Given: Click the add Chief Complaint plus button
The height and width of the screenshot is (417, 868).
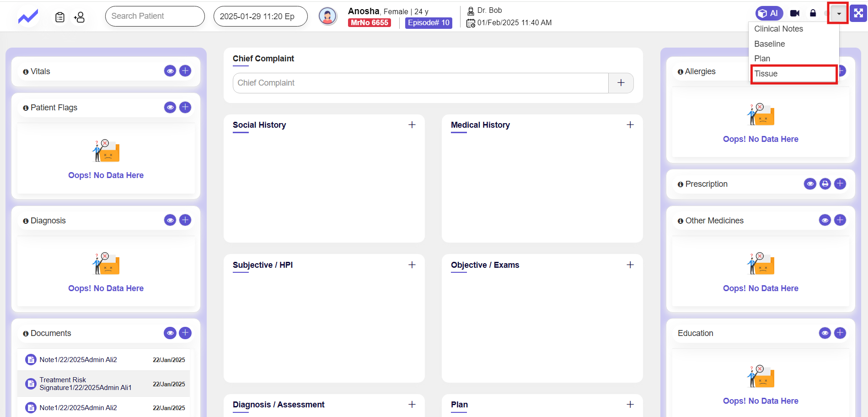Looking at the screenshot, I should (621, 83).
